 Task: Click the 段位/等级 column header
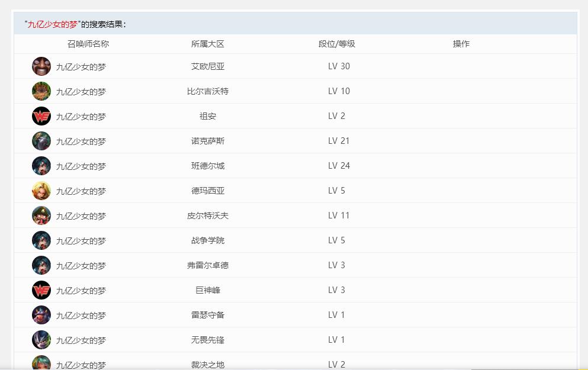[336, 44]
